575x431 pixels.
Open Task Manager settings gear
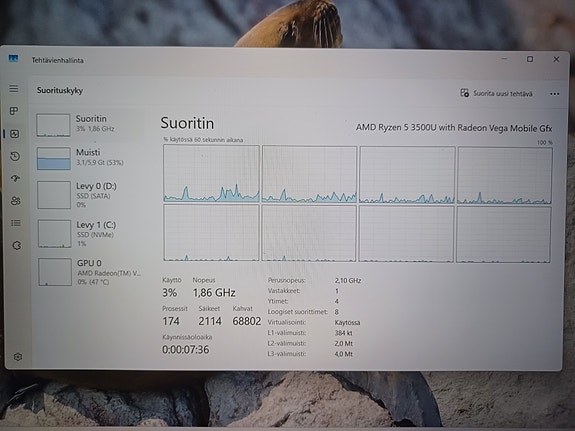point(18,357)
